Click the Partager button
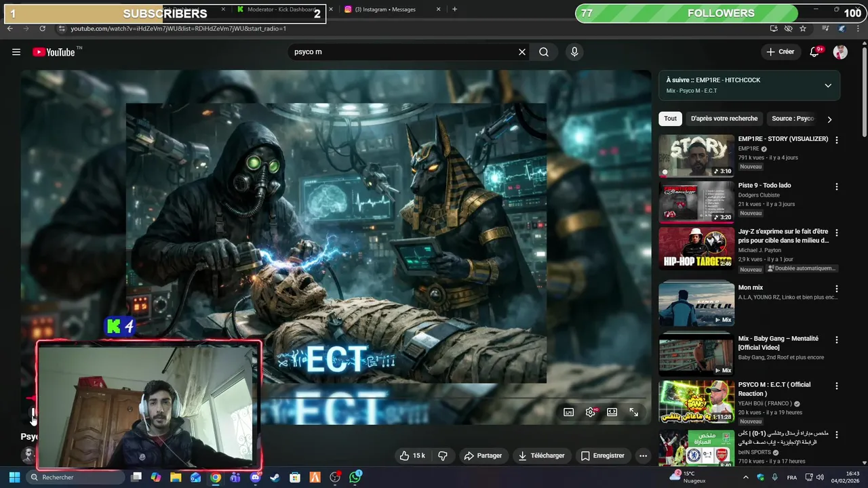The width and height of the screenshot is (868, 488). 483,456
